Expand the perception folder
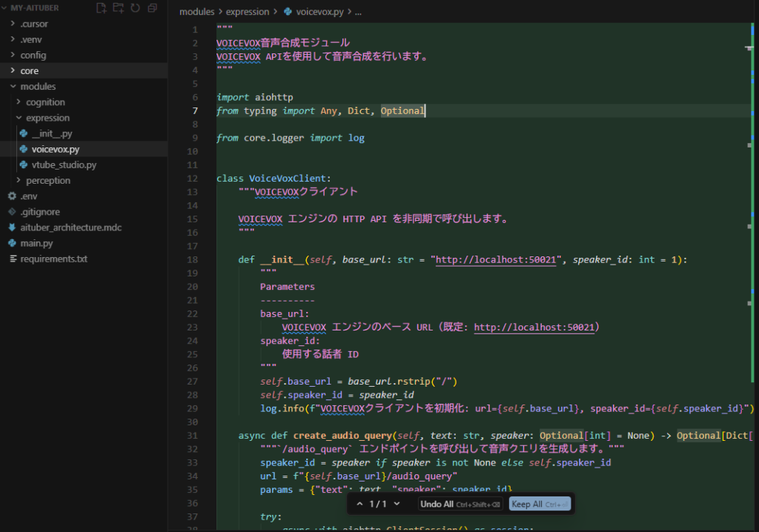The height and width of the screenshot is (532, 759). tap(48, 181)
